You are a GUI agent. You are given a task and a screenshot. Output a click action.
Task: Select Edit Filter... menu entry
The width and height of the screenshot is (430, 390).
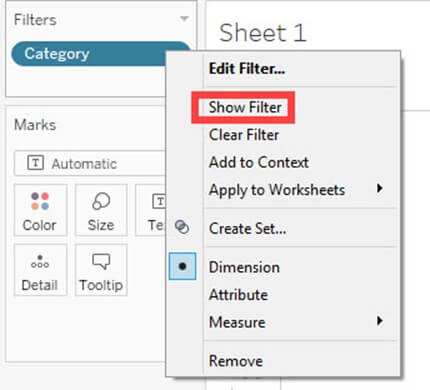coord(247,69)
